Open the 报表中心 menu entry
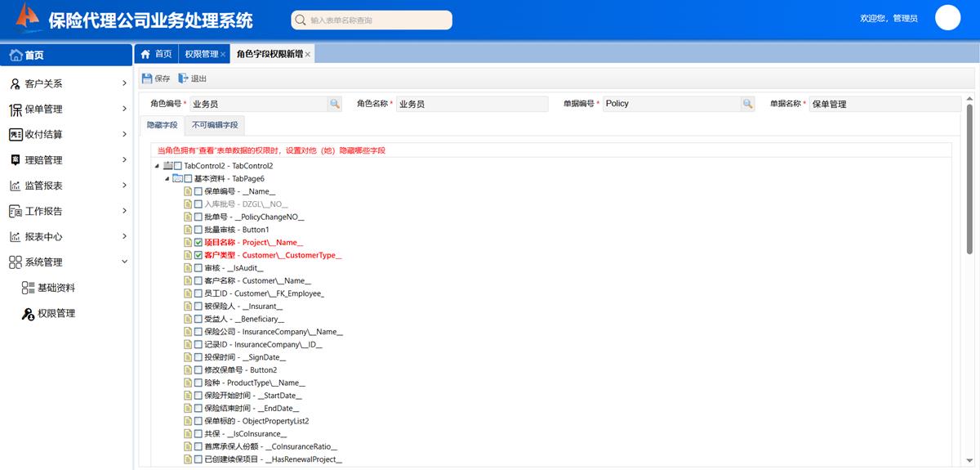This screenshot has height=470, width=980. point(44,237)
